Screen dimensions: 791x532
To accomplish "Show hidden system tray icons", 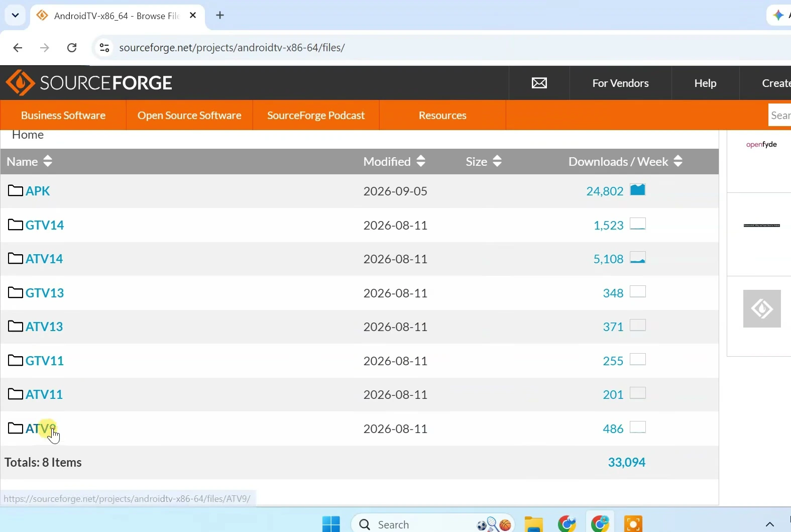I will click(x=769, y=524).
